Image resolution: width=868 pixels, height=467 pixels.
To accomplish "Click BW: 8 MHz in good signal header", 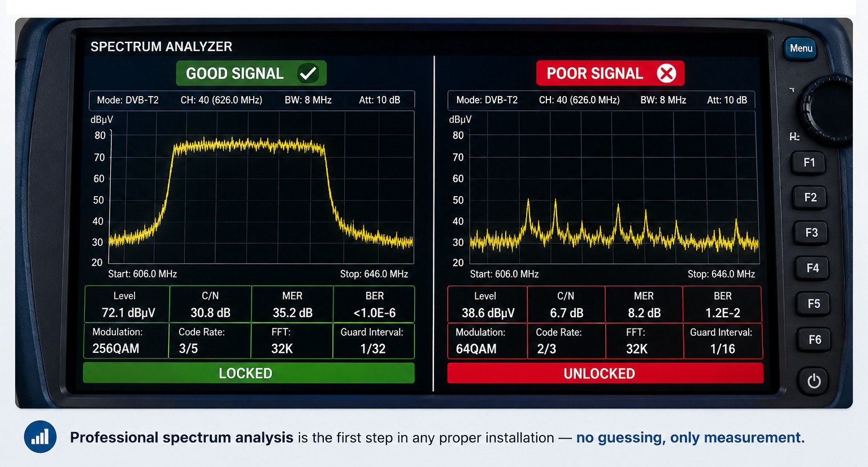I will coord(308,100).
